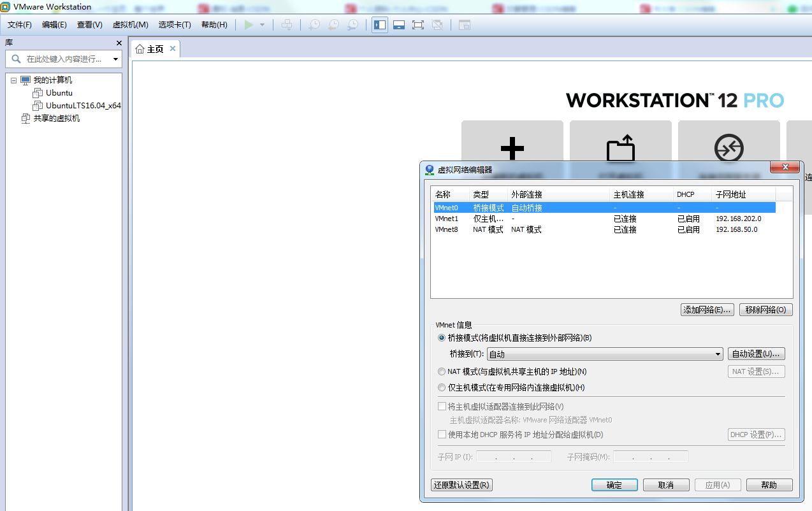Open the 选项卡(T) menu
The width and height of the screenshot is (812, 511).
pos(175,25)
